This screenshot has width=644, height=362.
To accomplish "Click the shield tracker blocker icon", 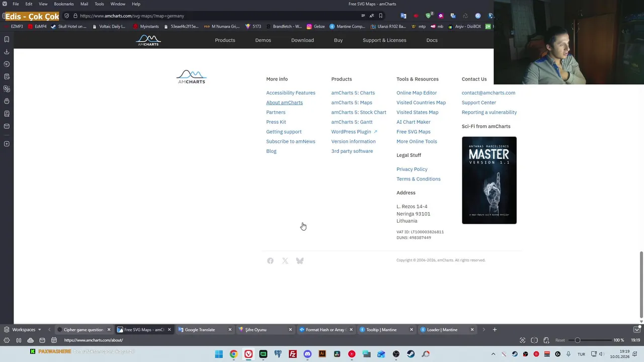I will [x=67, y=16].
